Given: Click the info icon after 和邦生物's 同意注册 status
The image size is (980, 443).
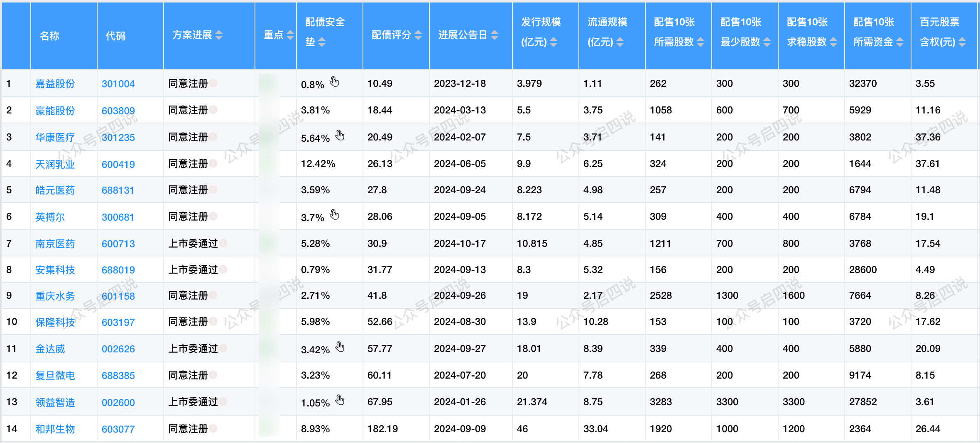Looking at the screenshot, I should [213, 428].
